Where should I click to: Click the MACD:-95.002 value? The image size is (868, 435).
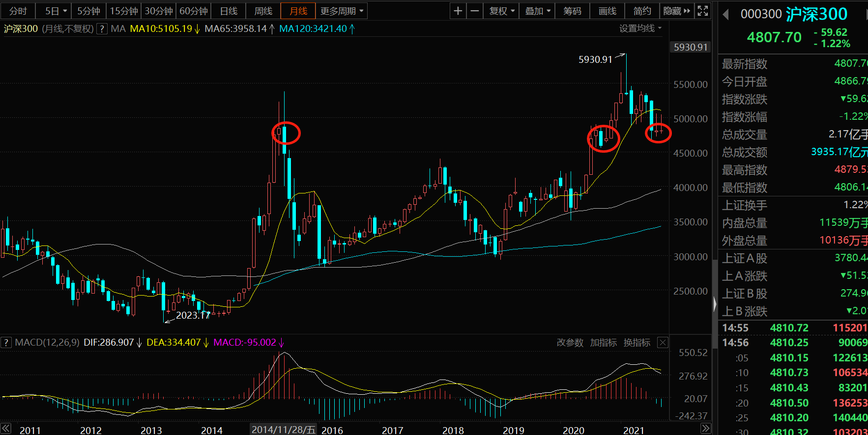coord(245,342)
